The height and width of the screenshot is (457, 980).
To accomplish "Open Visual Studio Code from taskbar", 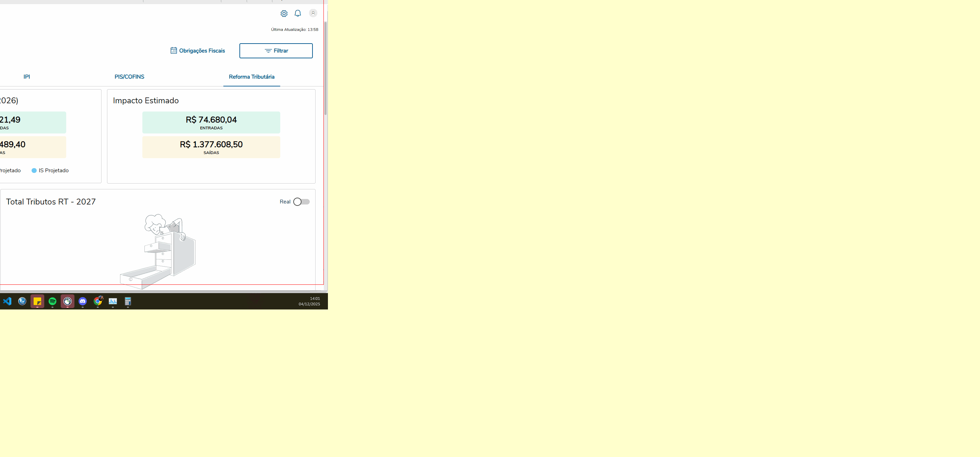I will pyautogui.click(x=7, y=301).
